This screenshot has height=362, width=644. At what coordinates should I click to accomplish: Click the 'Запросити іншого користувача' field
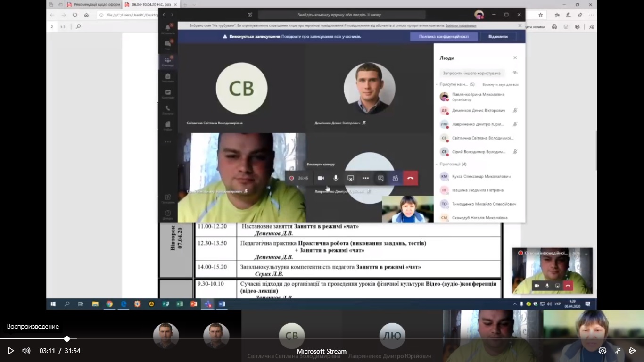472,73
